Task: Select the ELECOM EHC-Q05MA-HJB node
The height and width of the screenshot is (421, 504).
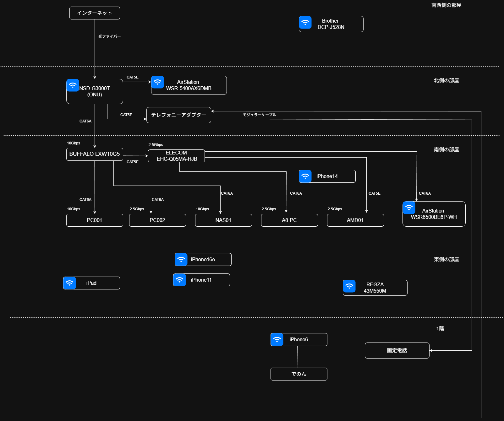Action: [176, 156]
